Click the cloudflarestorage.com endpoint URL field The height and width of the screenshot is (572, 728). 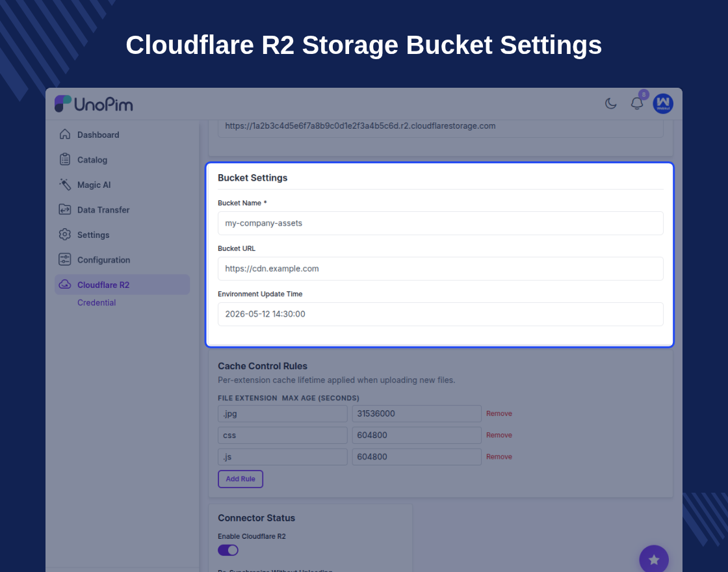pos(441,127)
